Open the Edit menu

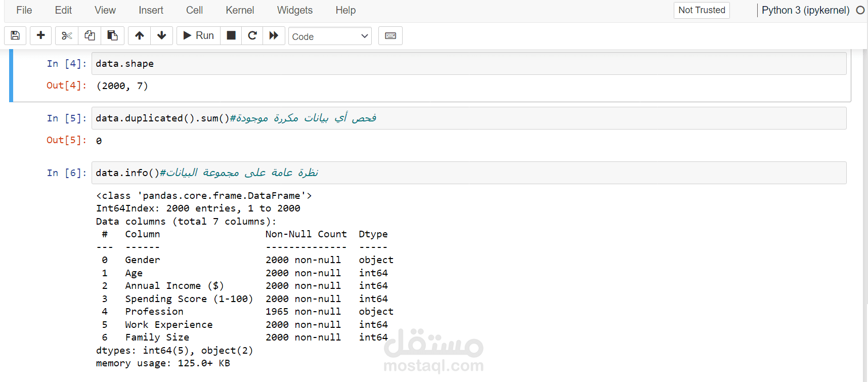[x=63, y=10]
